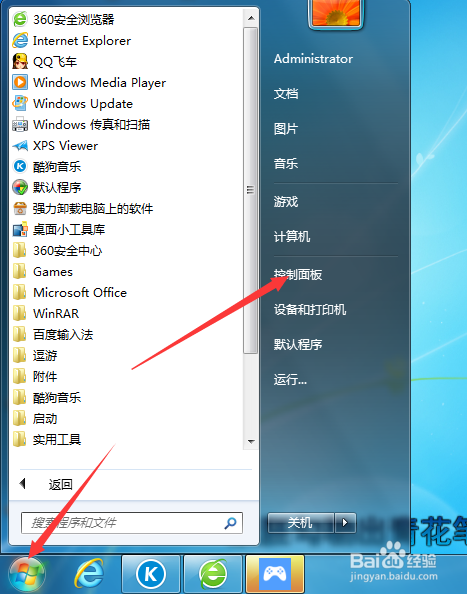Open the 运行... command
Screen dimensions: 467x594
tap(290, 379)
